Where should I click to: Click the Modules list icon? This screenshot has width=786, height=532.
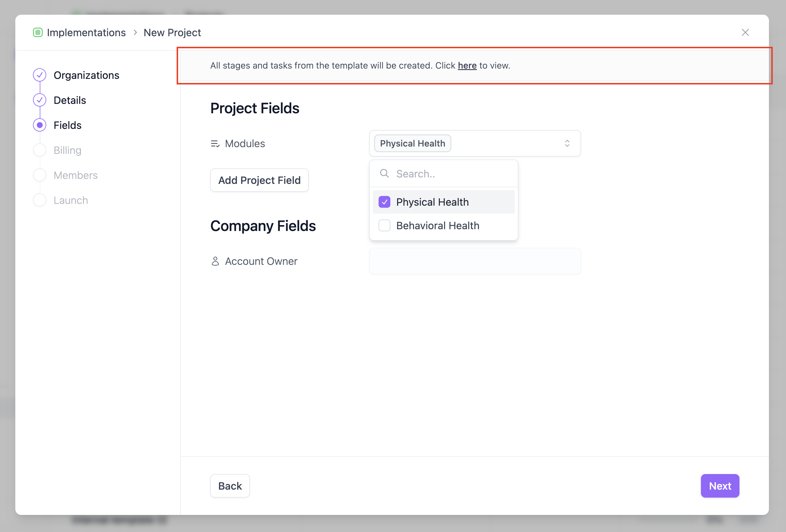tap(215, 144)
